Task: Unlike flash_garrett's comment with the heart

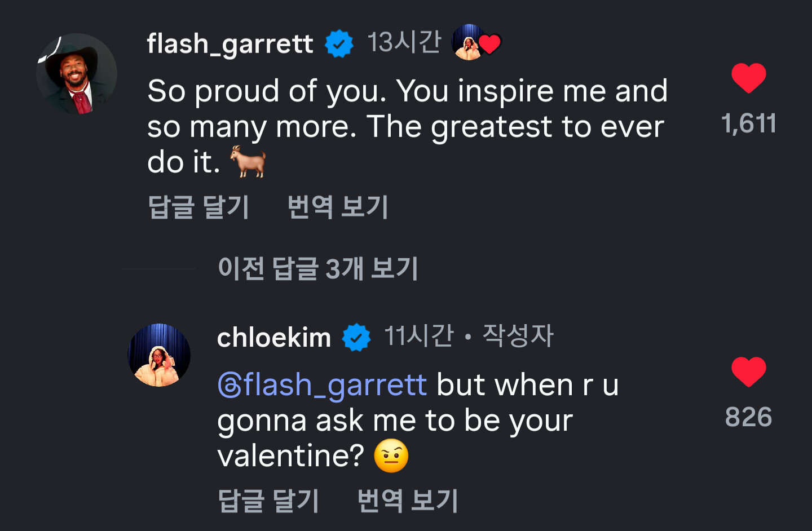Action: (748, 78)
